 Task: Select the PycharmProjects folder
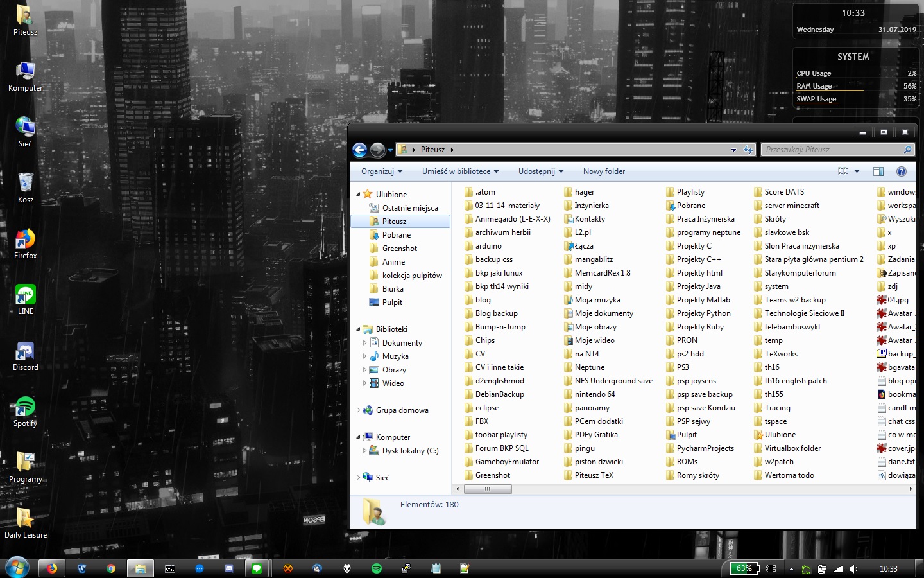[x=699, y=448]
